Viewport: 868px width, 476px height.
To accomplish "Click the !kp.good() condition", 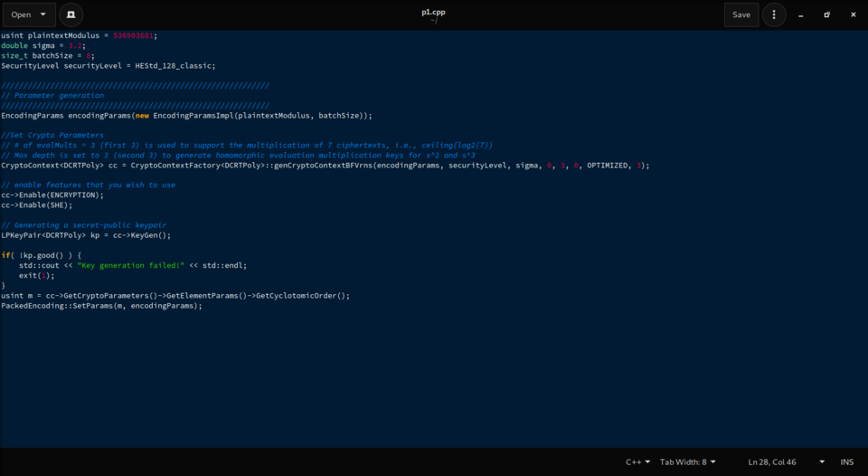I will coord(43,255).
